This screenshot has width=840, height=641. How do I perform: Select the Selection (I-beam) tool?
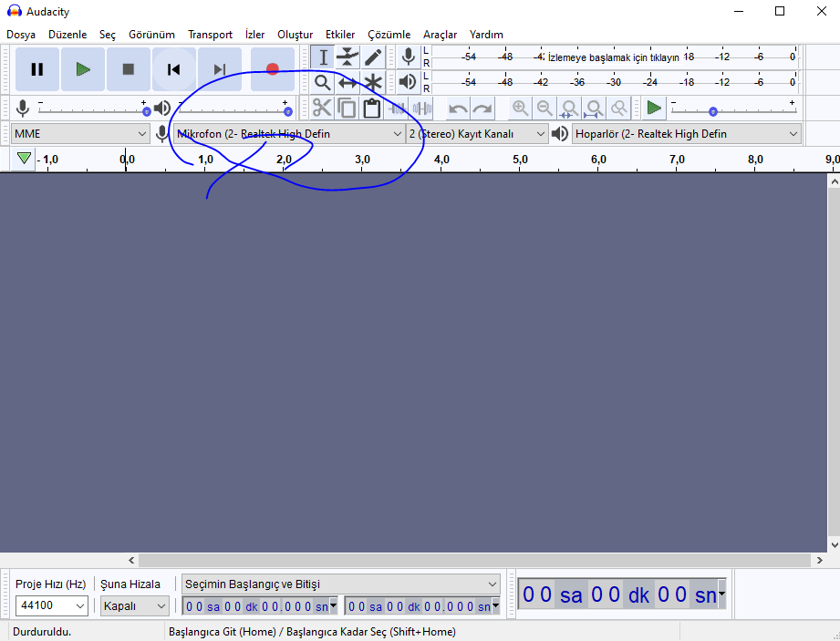tap(323, 57)
